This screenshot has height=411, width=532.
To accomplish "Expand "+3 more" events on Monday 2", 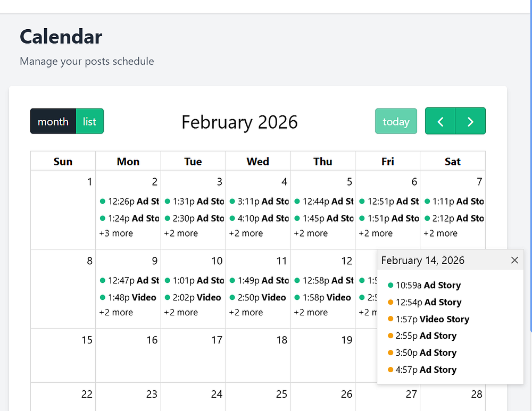I will 116,233.
